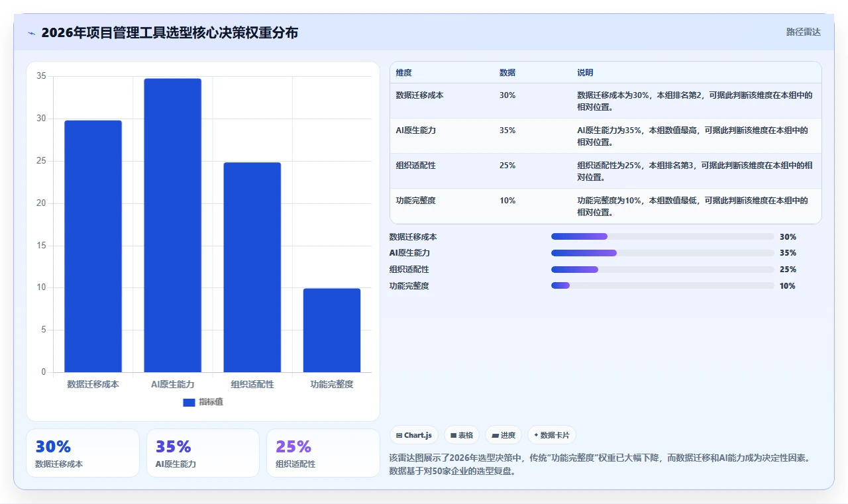Click the 说明 table column header
This screenshot has height=504, width=848.
(x=585, y=73)
